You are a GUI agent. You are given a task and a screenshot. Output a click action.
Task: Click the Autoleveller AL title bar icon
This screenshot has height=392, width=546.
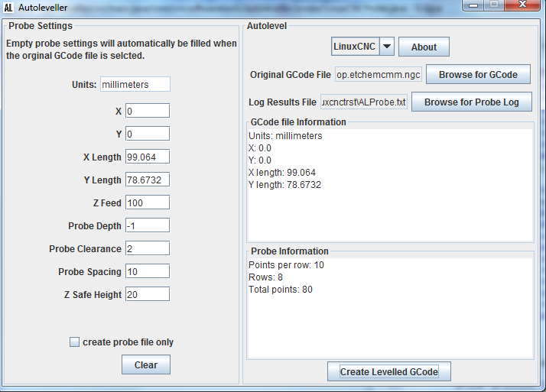8,8
